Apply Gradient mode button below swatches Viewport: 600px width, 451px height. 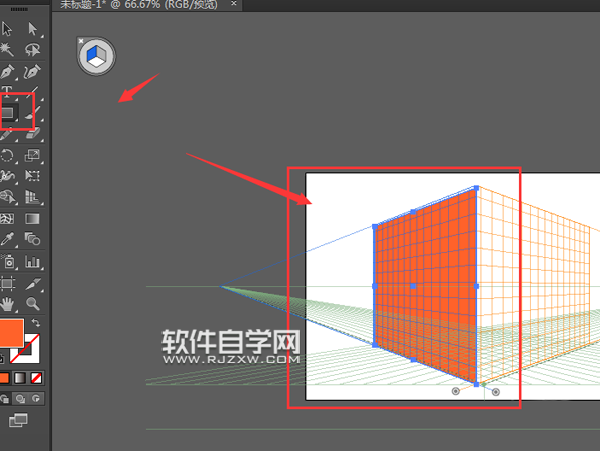[20, 378]
